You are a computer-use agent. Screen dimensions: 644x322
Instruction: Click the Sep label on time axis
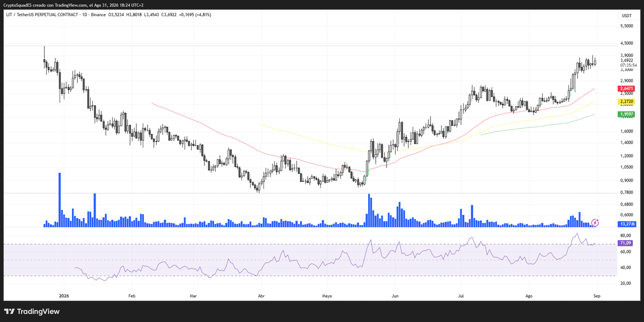click(x=596, y=296)
